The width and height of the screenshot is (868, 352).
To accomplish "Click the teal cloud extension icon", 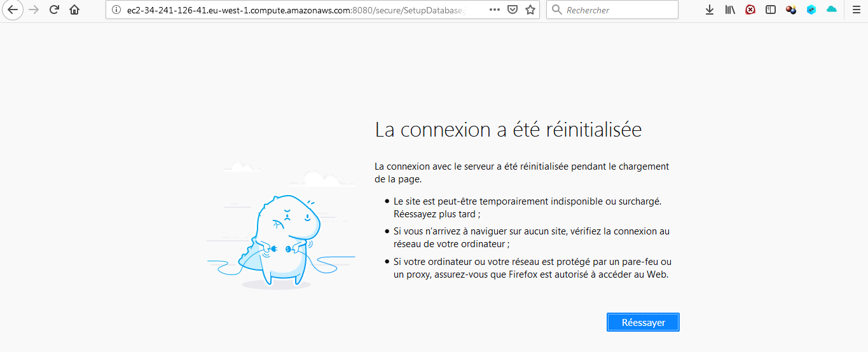I will (832, 10).
